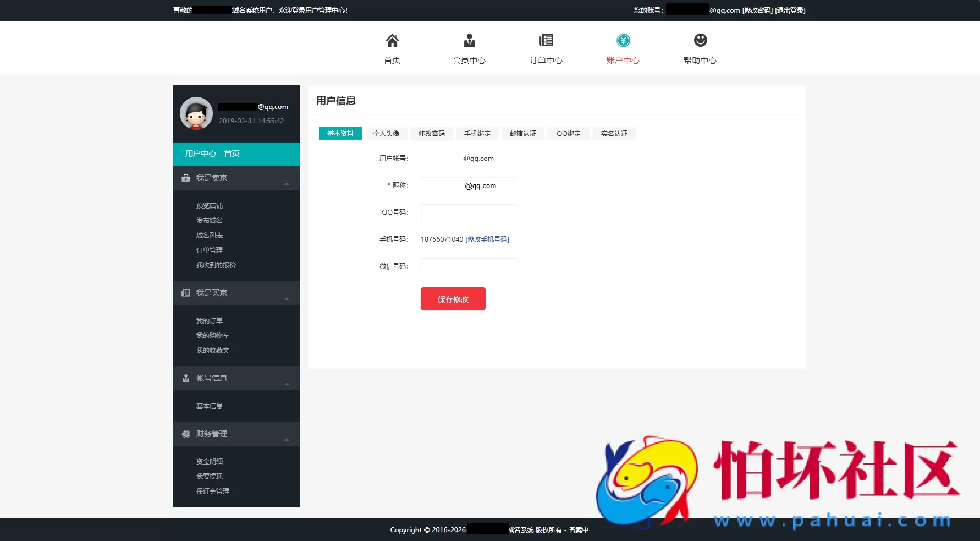Collapse the 我是卖家 section arrow

coord(287,183)
